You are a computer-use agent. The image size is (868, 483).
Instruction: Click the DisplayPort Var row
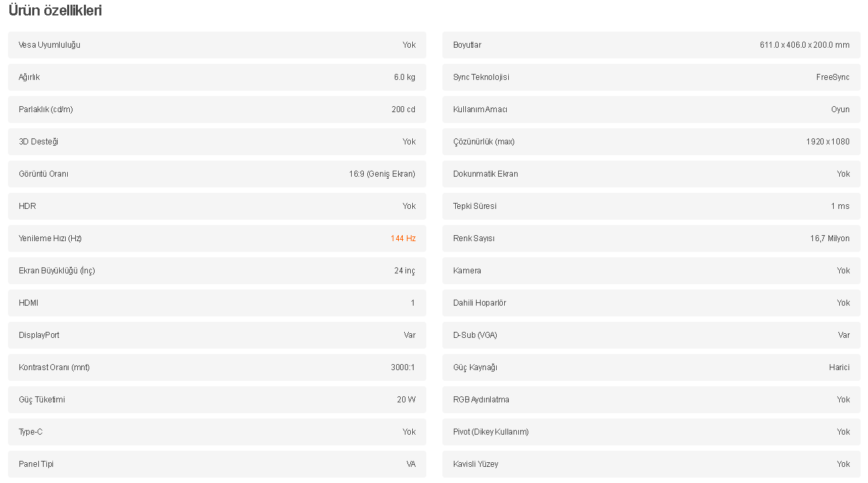point(217,335)
